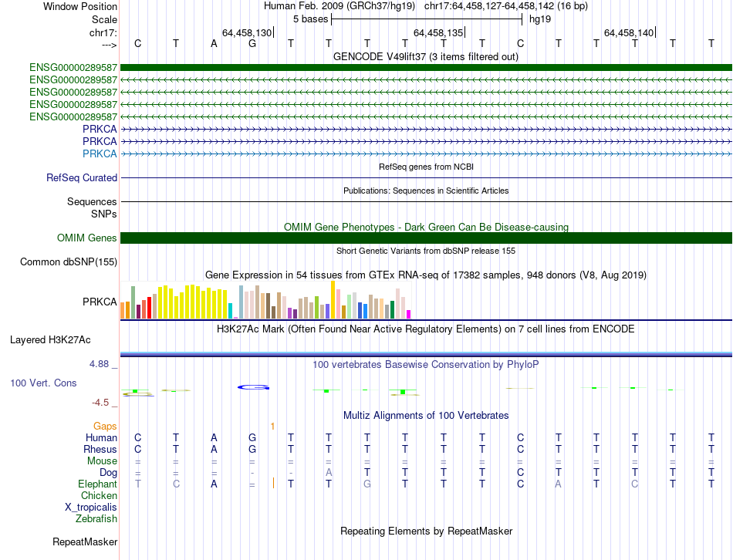Image resolution: width=733 pixels, height=560 pixels.
Task: Select the Rhesus alignment row label
Action: 100,449
